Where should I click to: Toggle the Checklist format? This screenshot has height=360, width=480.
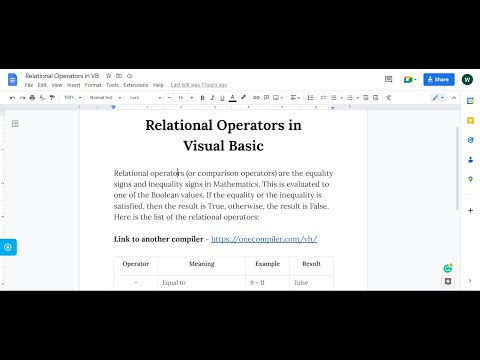(323, 98)
